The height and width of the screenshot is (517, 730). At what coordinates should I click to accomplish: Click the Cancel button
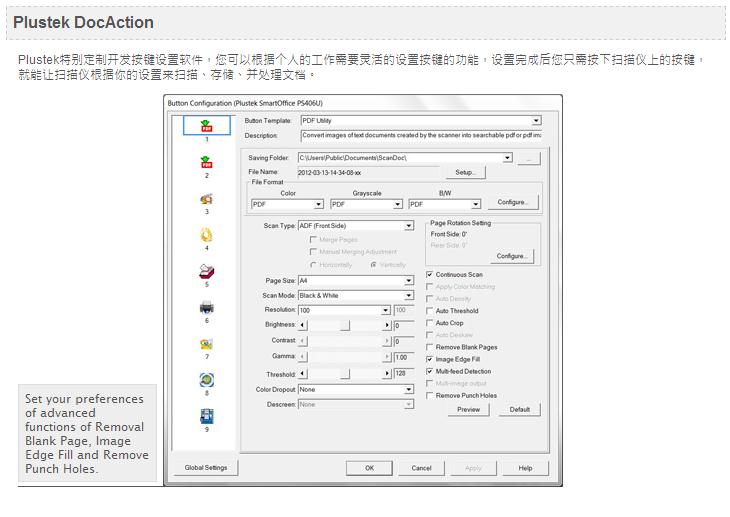(421, 468)
